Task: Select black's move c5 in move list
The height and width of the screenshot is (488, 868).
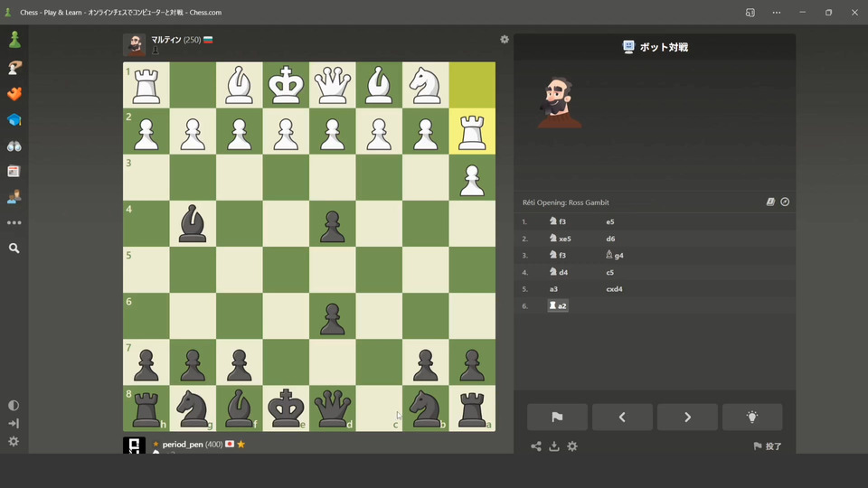Action: [x=610, y=272]
